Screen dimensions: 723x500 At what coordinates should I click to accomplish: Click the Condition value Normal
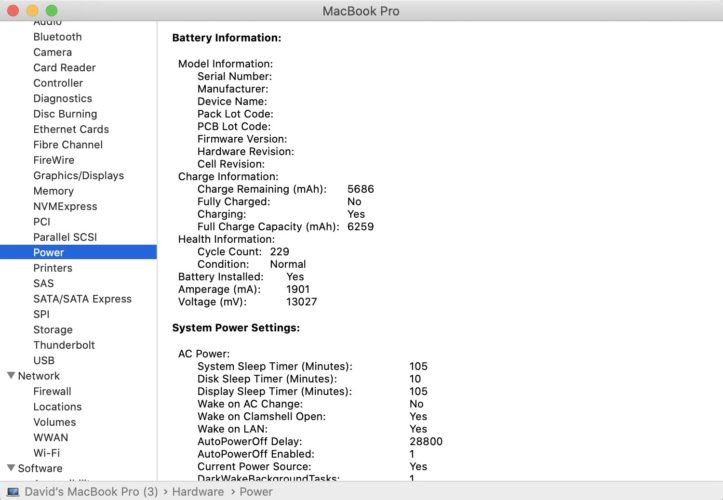[x=288, y=264]
